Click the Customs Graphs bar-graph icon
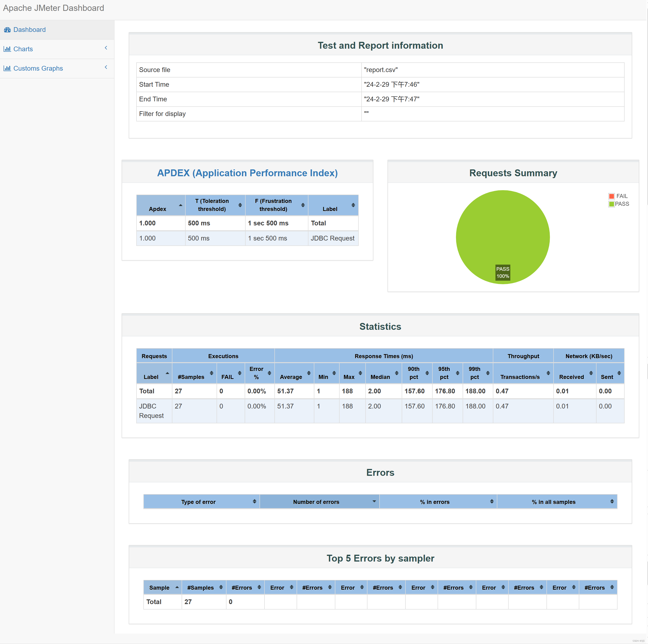 tap(7, 69)
